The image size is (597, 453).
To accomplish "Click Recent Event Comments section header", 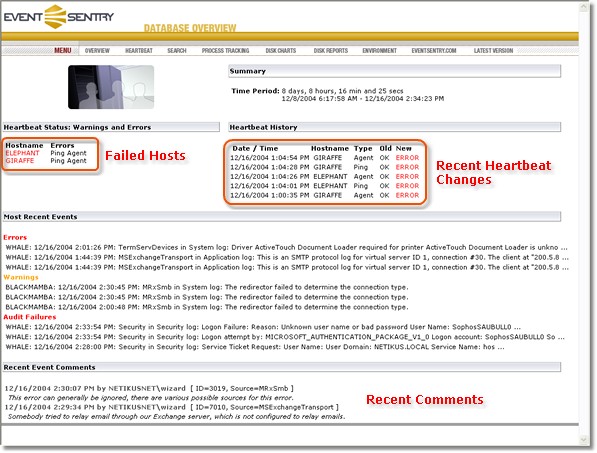I will tap(282, 367).
